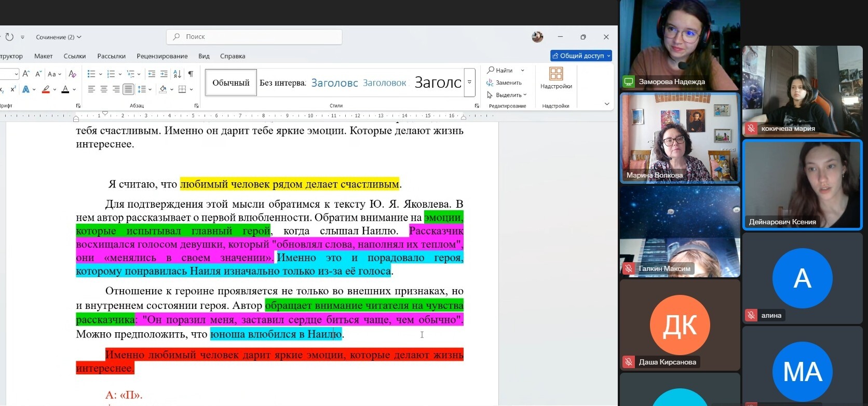Viewport: 868px width, 406px height.
Task: Click the Поиск search box
Action: (254, 37)
